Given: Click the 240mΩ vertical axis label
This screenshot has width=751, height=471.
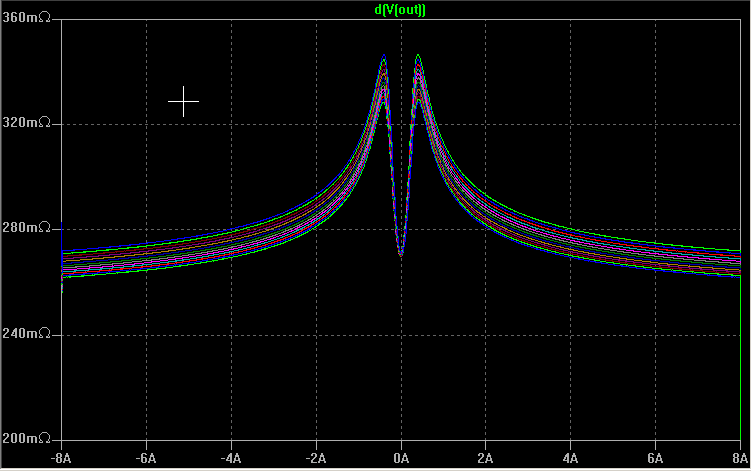Looking at the screenshot, I should pyautogui.click(x=26, y=333).
